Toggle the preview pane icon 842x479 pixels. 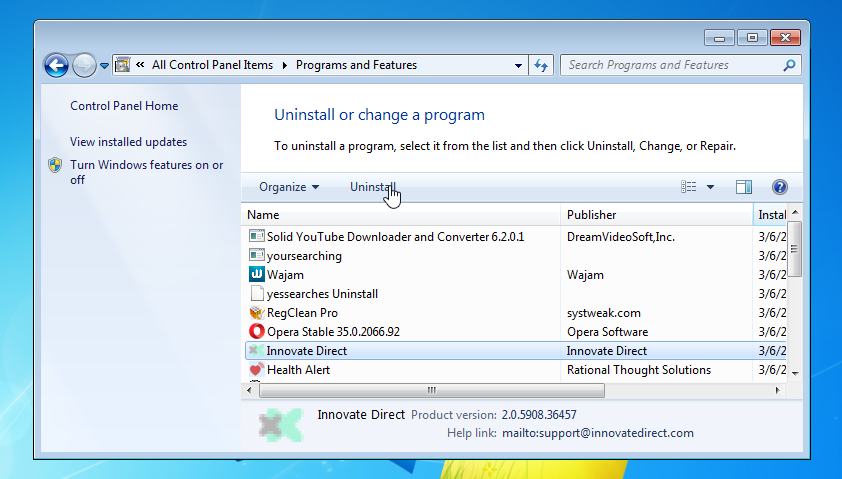[x=744, y=187]
